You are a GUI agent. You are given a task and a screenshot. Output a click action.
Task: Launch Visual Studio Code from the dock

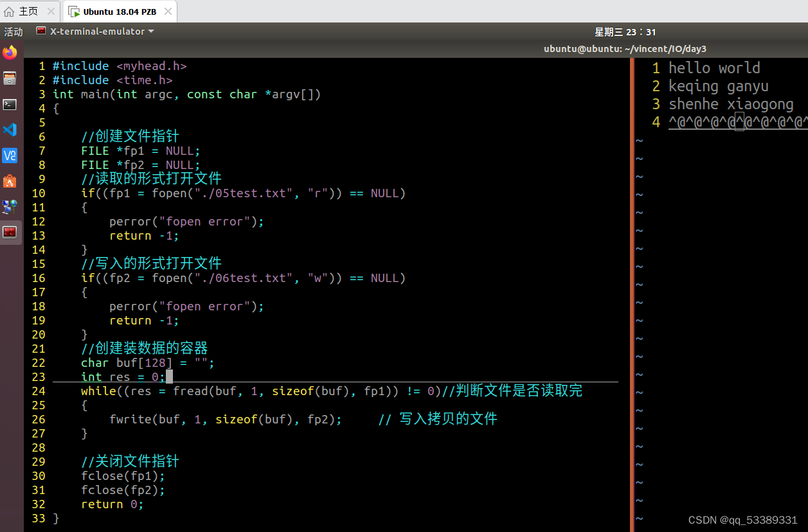pyautogui.click(x=10, y=130)
